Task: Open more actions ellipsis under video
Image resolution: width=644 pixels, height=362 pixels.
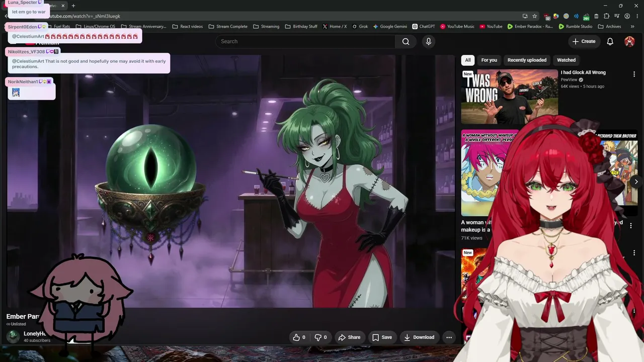Action: pos(449,337)
